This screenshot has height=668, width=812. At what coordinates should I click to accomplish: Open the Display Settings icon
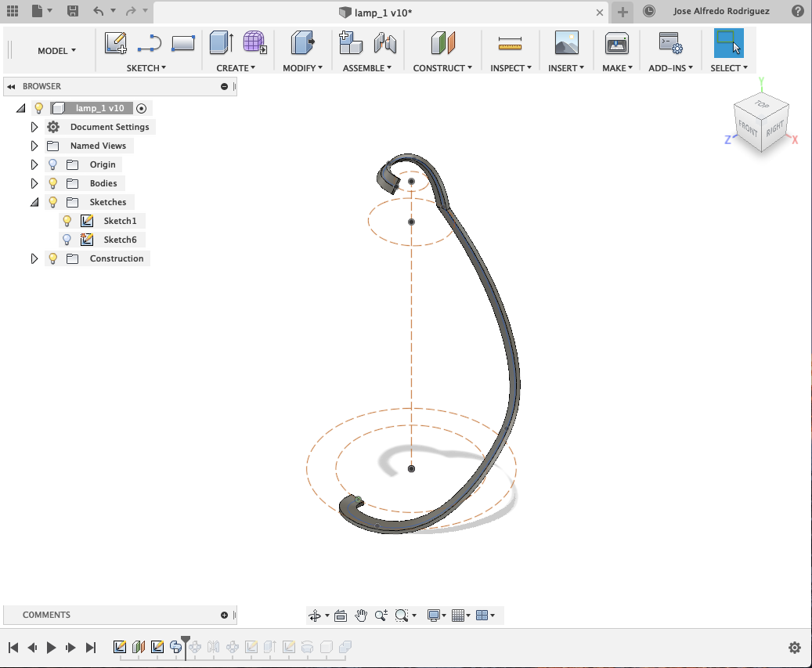(x=434, y=615)
